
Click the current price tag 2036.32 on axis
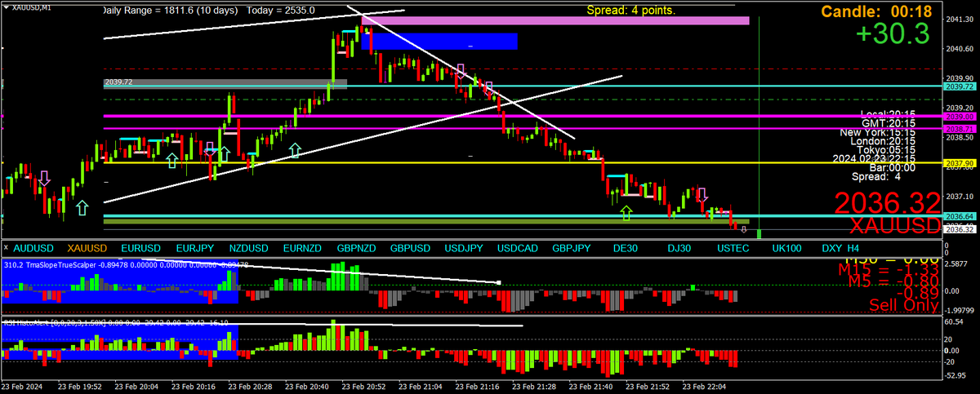click(x=960, y=229)
